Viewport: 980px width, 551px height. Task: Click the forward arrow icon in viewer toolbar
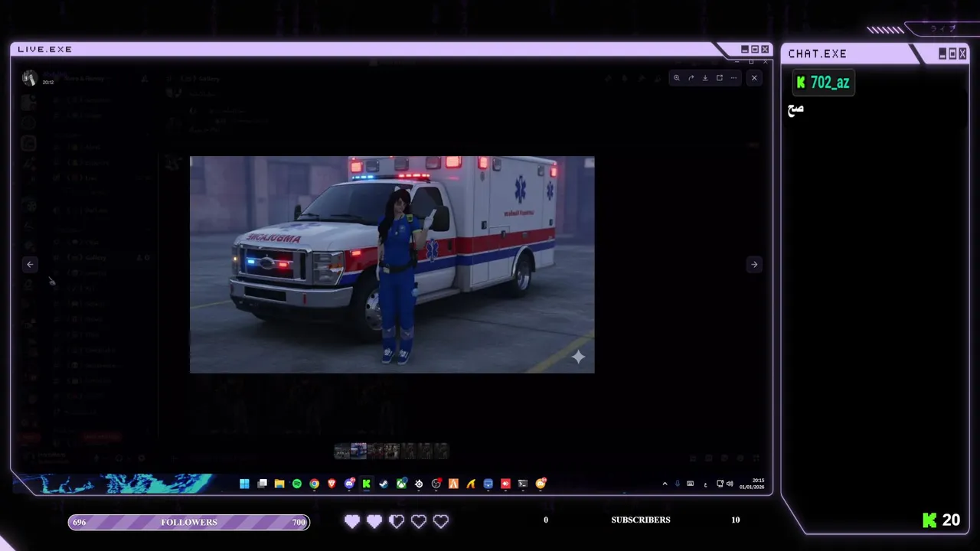[691, 77]
